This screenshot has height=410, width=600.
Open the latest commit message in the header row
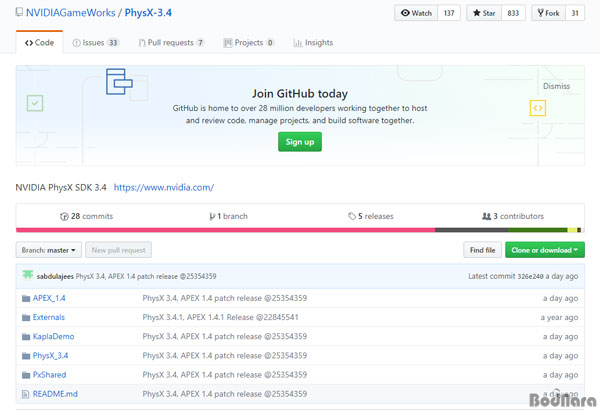pos(146,276)
